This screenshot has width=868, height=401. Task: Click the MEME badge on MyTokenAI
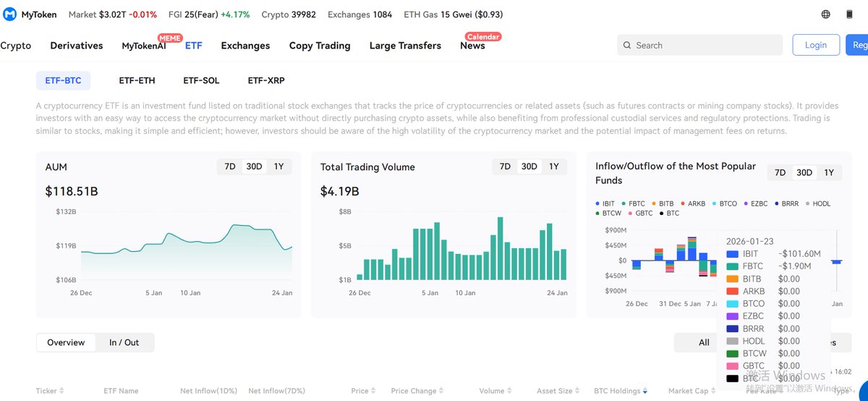point(169,37)
